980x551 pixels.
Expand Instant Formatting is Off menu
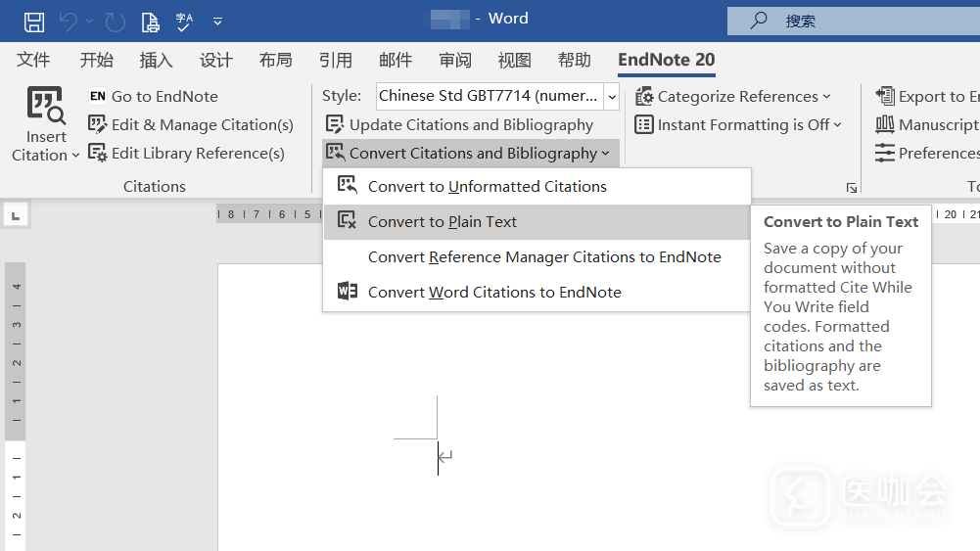tap(738, 124)
